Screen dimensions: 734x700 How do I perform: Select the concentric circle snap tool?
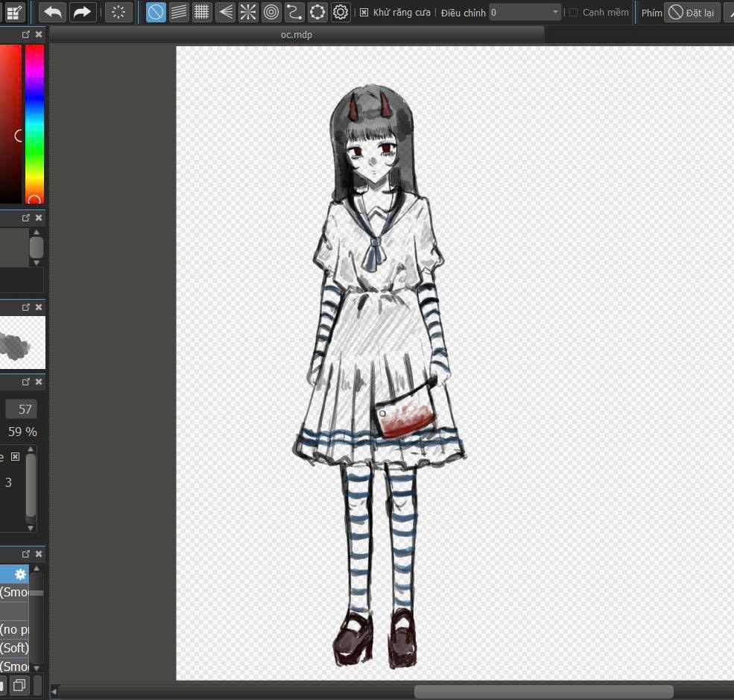(271, 12)
